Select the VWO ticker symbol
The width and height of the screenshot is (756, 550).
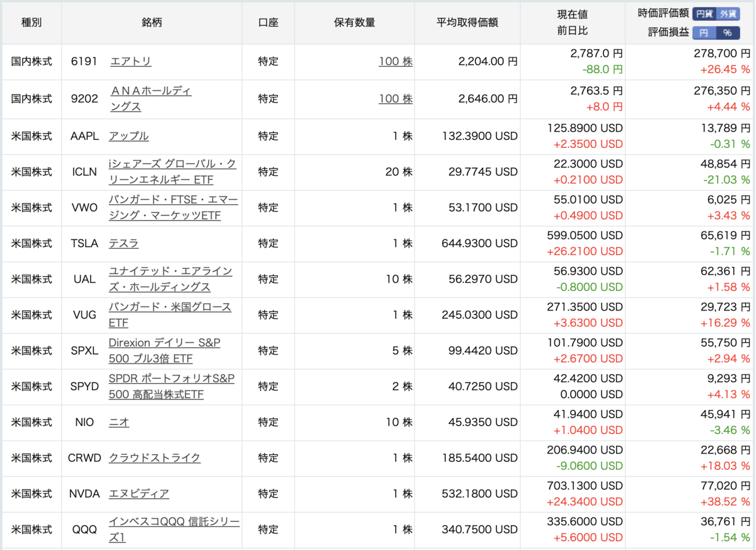[84, 208]
